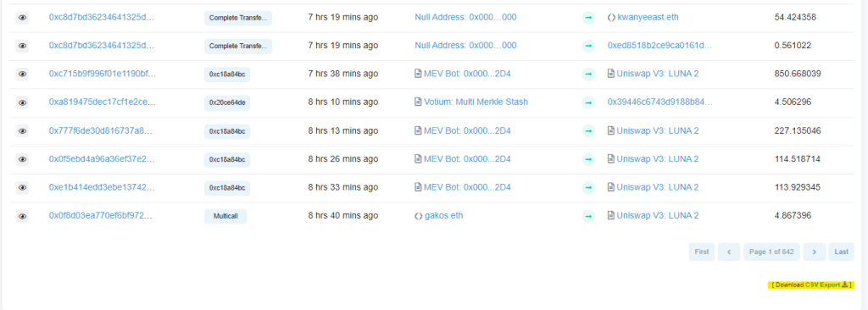868x310 pixels.
Task: Open Votium: Multi Merkle Stash sender
Action: [x=476, y=102]
